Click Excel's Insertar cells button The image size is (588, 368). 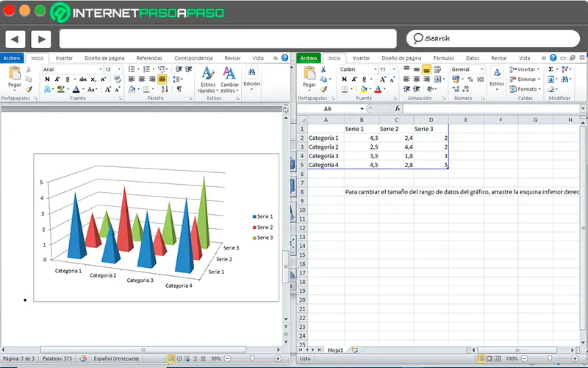(526, 69)
